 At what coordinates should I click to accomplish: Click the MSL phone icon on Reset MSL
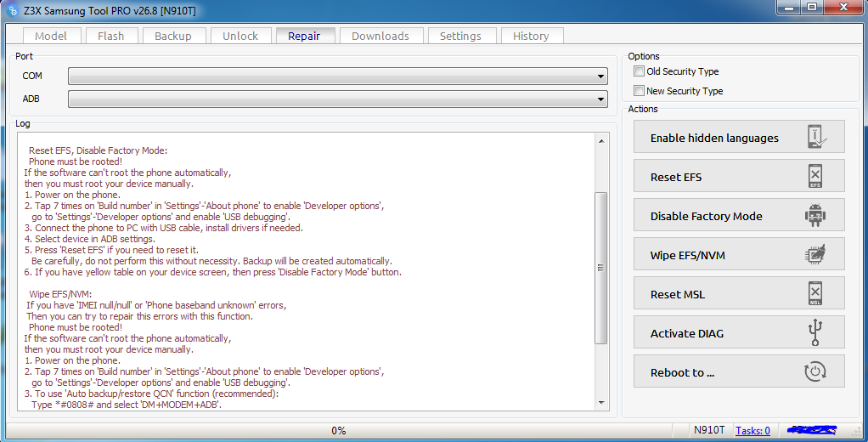click(x=815, y=294)
